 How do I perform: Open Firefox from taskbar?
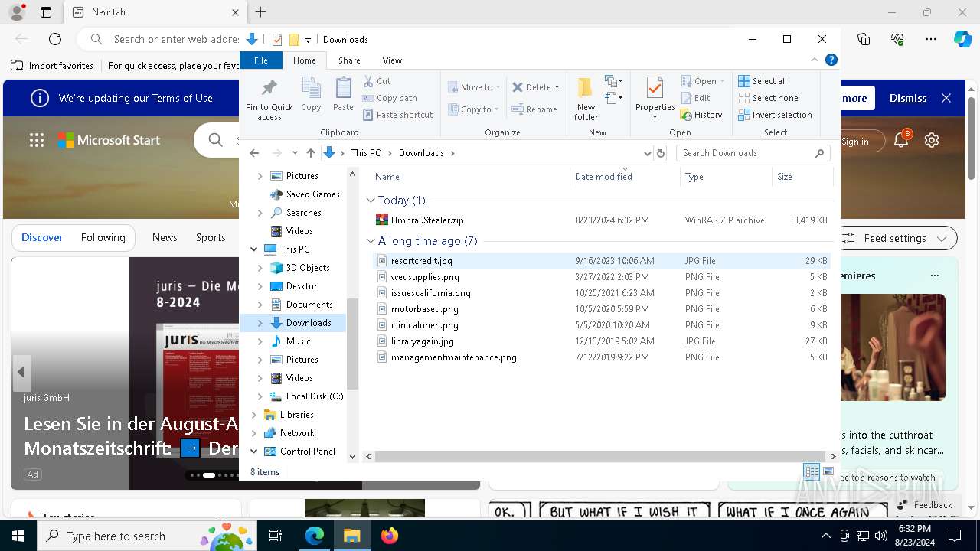pyautogui.click(x=390, y=536)
